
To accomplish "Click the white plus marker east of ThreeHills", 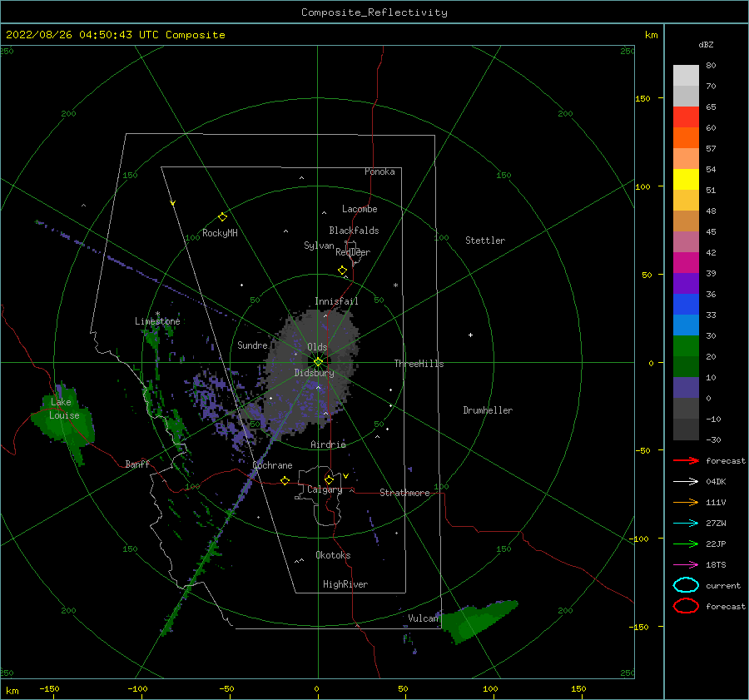I will tap(470, 335).
